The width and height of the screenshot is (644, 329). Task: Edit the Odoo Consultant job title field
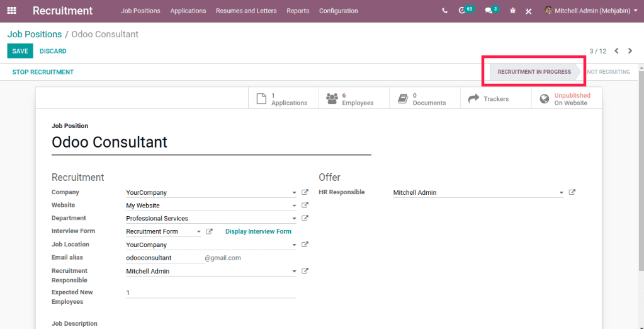point(211,142)
